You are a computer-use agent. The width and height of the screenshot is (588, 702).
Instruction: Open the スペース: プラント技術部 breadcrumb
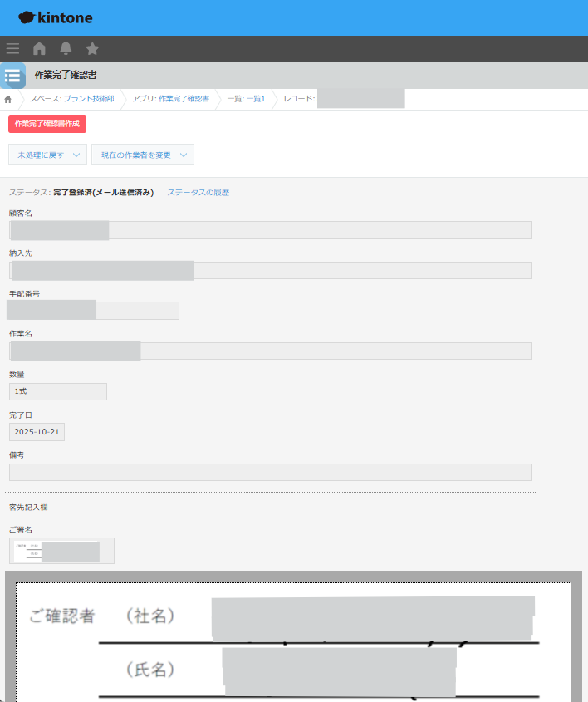[x=72, y=100]
